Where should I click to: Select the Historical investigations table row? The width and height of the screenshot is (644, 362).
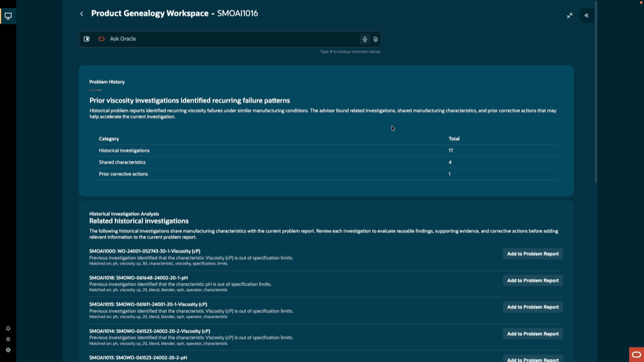(x=327, y=151)
